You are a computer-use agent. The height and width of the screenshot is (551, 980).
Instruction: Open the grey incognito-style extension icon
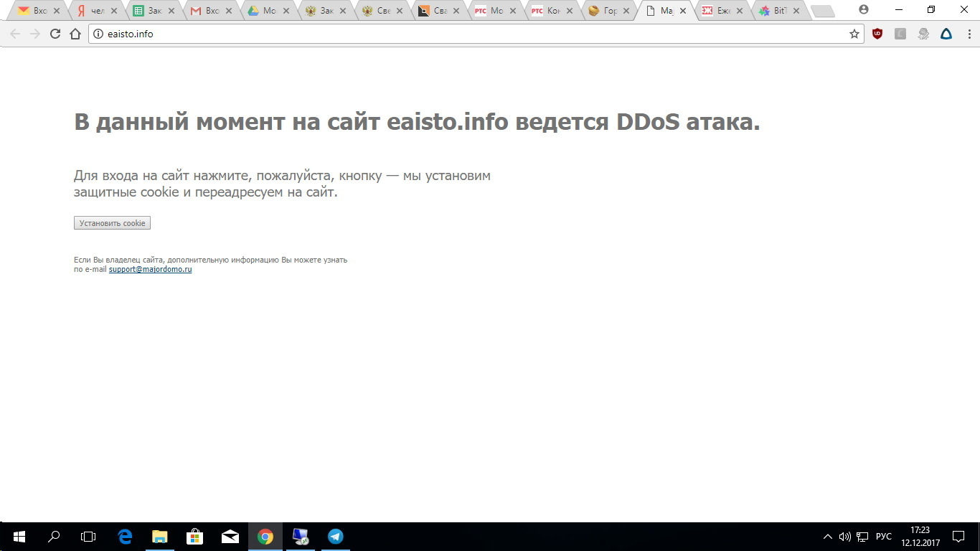pyautogui.click(x=923, y=34)
